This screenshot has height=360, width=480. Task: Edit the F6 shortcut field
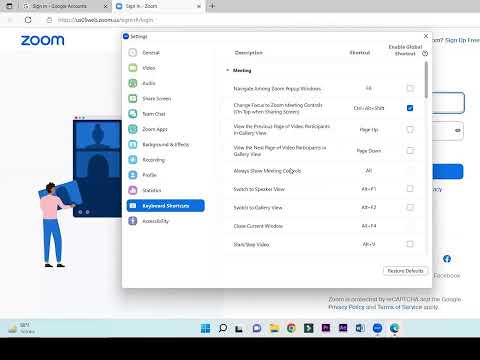click(x=369, y=88)
